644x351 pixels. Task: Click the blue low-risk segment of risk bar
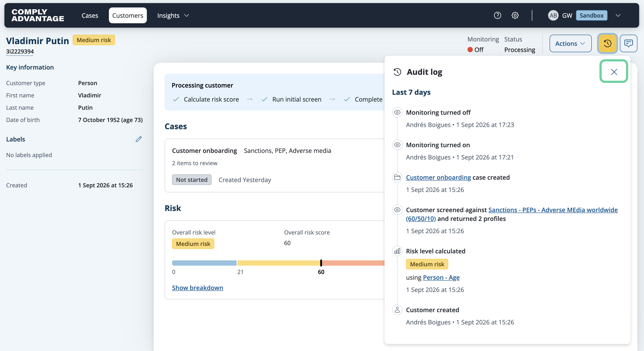coord(204,263)
